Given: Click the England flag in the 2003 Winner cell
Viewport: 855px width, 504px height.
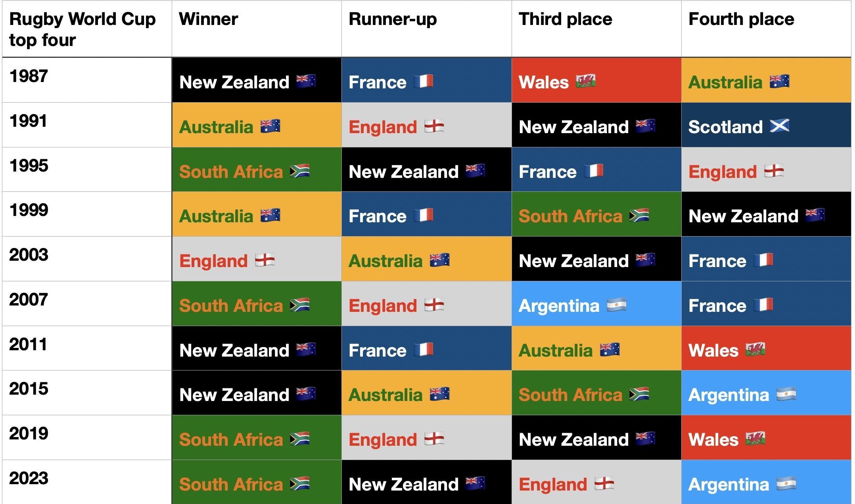Looking at the screenshot, I should 265,260.
